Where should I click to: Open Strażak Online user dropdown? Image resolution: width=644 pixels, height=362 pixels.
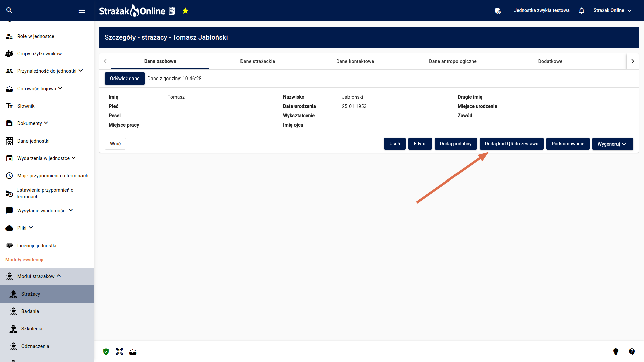tap(612, 10)
